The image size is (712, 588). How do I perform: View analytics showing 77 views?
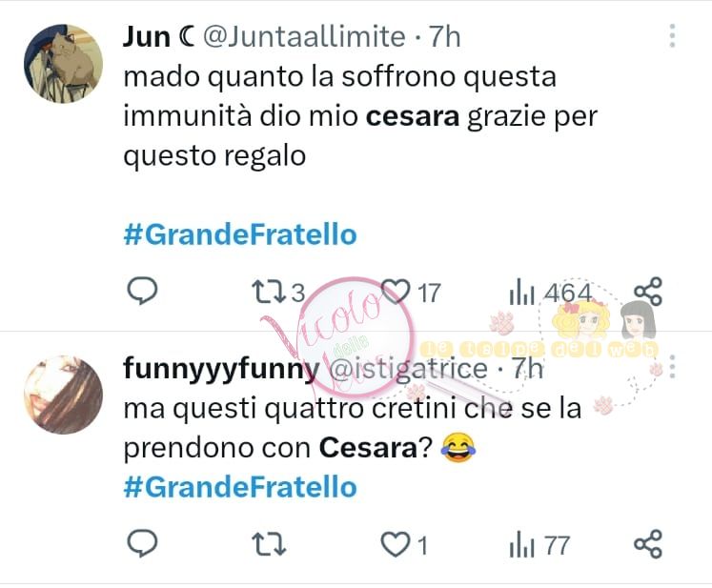click(x=539, y=545)
